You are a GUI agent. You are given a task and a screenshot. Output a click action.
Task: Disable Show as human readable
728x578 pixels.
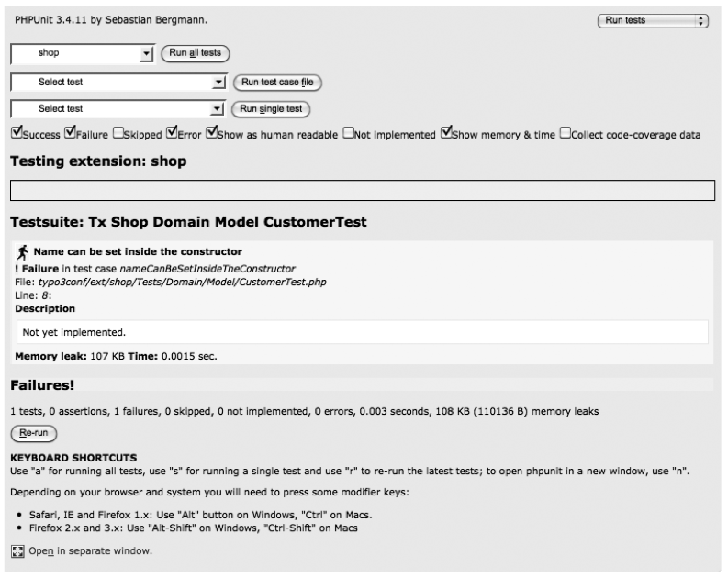[212, 134]
